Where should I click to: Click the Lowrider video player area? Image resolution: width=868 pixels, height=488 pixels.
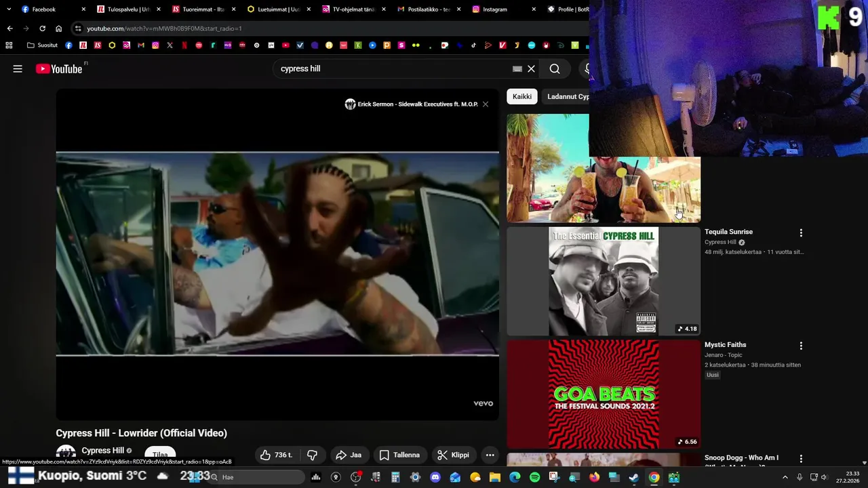[x=277, y=254]
